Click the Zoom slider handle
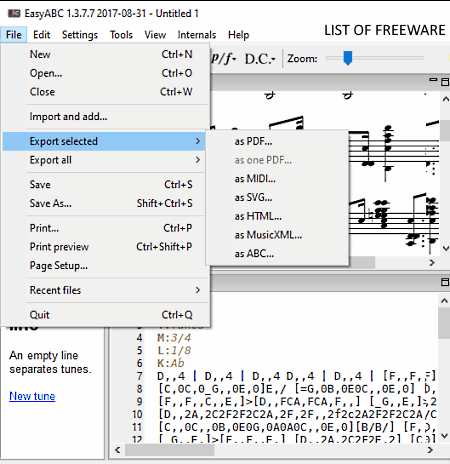 [x=348, y=58]
